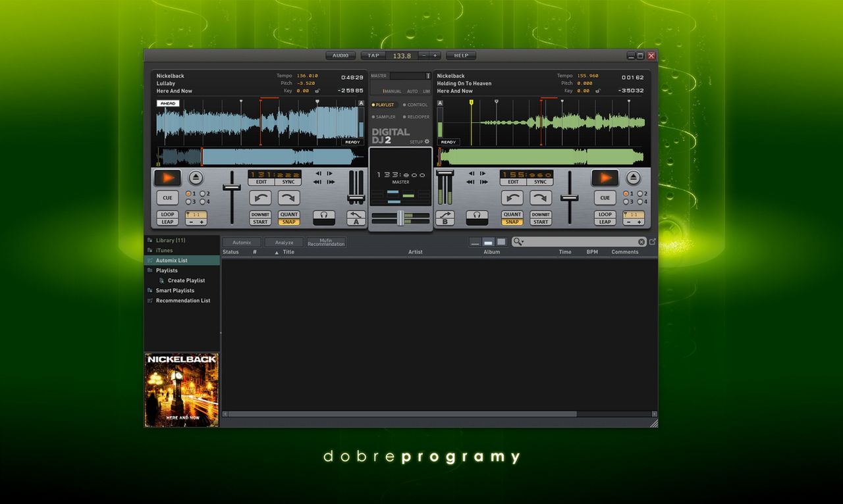Viewport: 843px width, 504px height.
Task: Increase loop length on deck B
Action: (x=639, y=222)
